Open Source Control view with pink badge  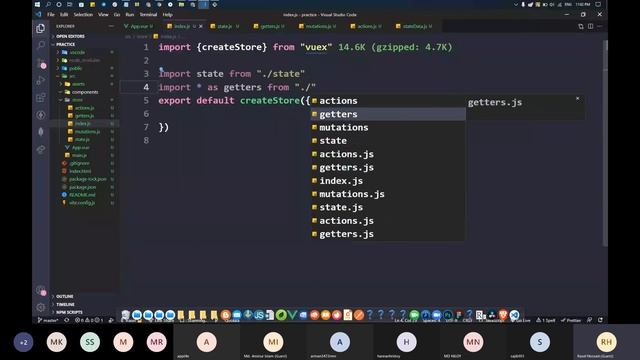41,63
